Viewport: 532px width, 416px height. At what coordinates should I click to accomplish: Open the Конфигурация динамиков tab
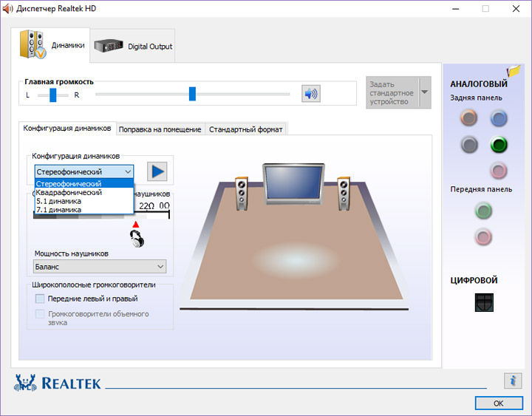tap(67, 129)
